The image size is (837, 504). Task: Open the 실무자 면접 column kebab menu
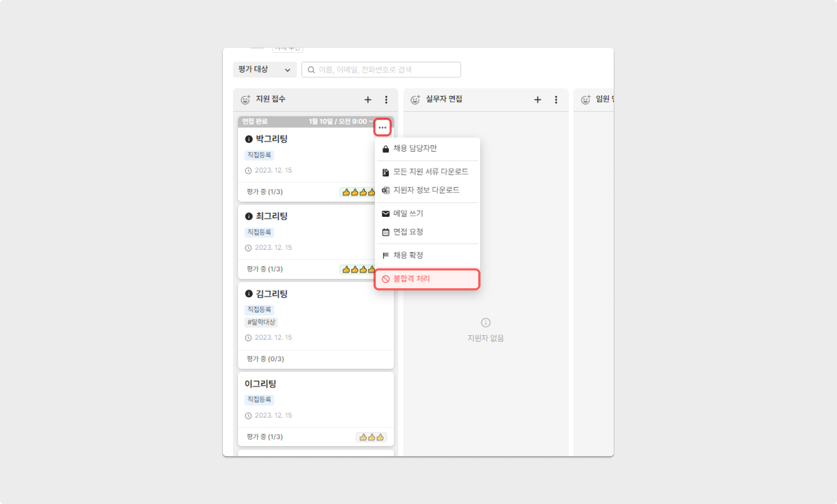click(x=556, y=100)
